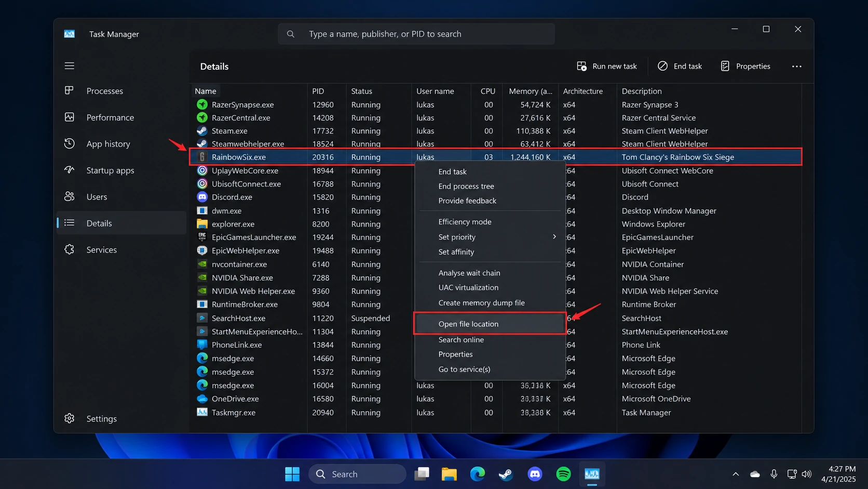Open the three-dot more options menu

point(797,66)
